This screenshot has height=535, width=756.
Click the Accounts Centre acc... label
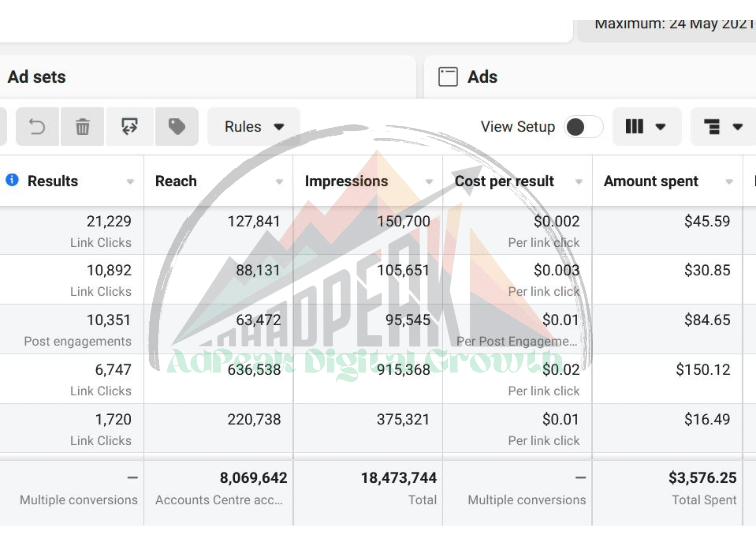click(x=219, y=500)
